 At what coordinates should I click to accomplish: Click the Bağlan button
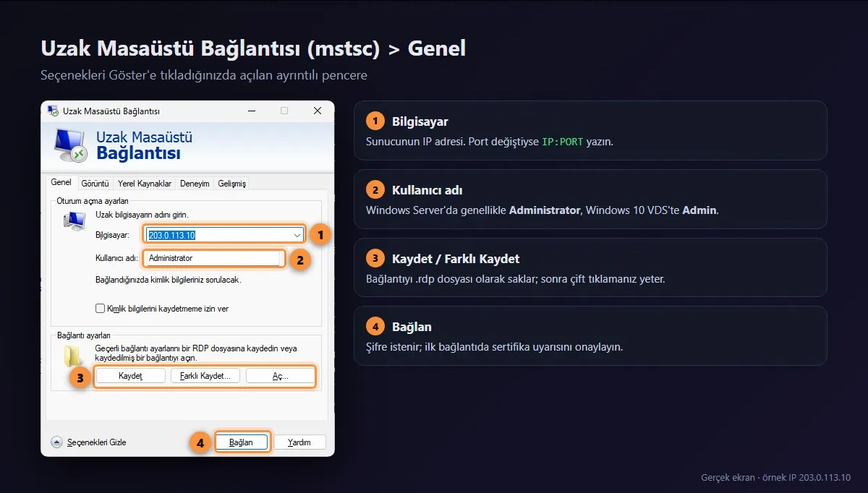tap(241, 442)
